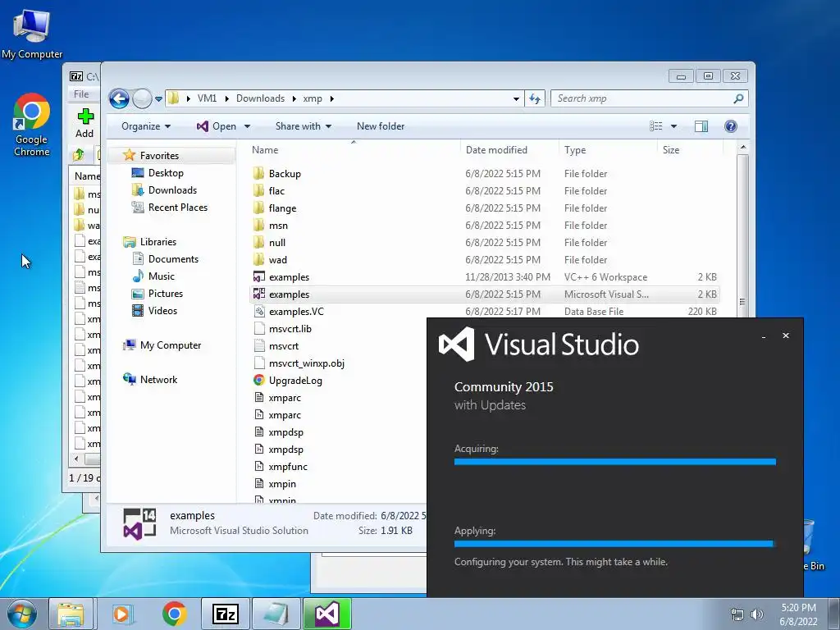
Task: Select the xmpin text file icon
Action: (258, 484)
